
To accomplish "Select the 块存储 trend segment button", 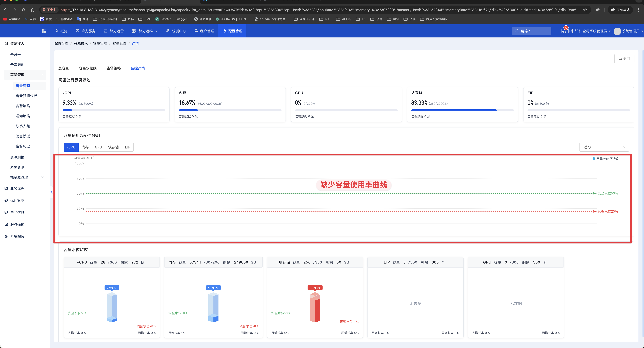I will 113,147.
